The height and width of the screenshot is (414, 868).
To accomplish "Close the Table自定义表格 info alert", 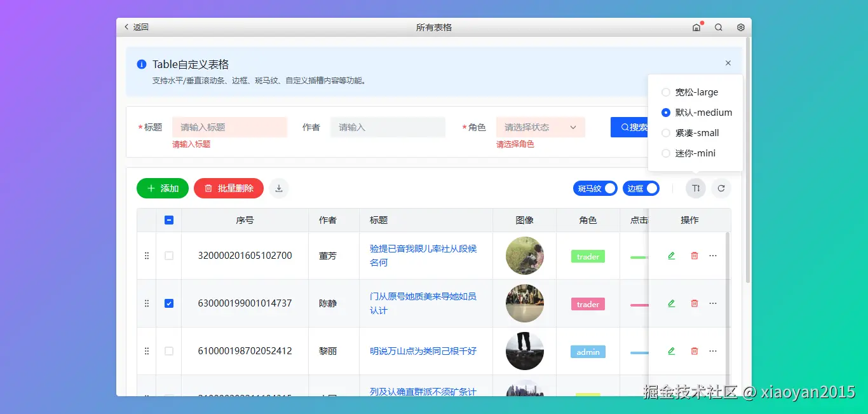I will [x=728, y=63].
